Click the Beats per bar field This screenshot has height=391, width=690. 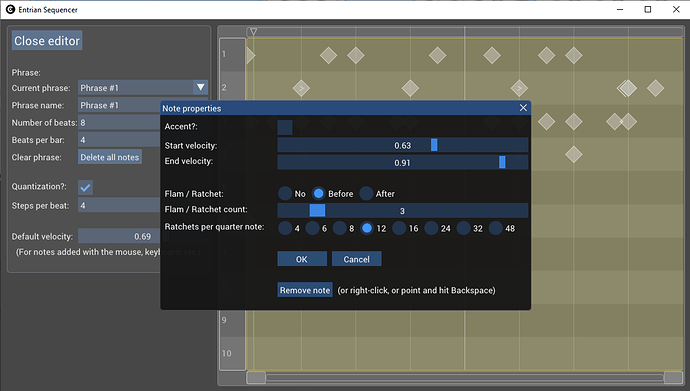[119, 140]
